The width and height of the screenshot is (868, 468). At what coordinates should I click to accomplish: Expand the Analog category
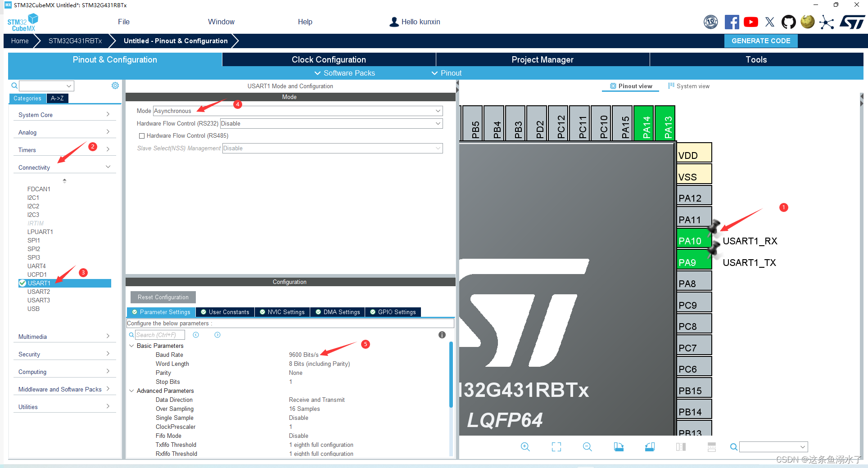tap(64, 132)
